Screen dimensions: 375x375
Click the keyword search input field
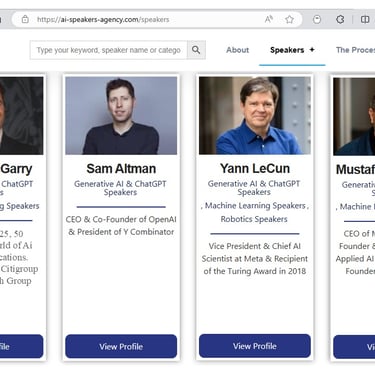109,50
